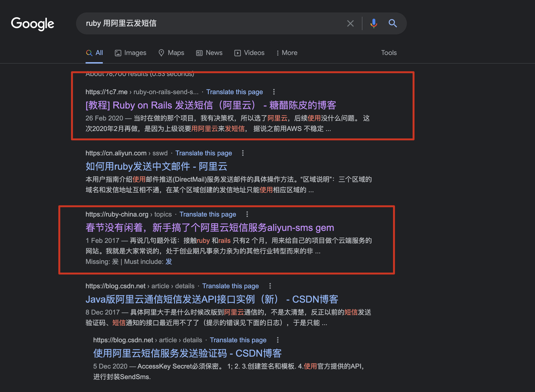Click the microphone voice search icon

point(374,23)
